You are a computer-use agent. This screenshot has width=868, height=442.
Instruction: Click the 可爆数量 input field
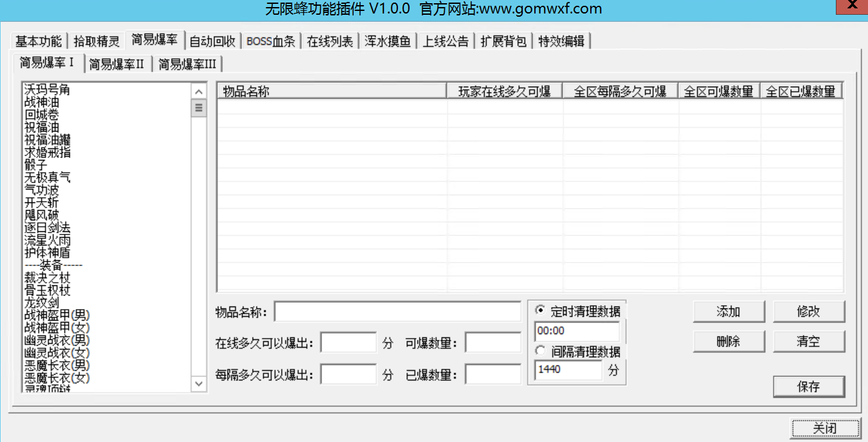[x=493, y=343]
